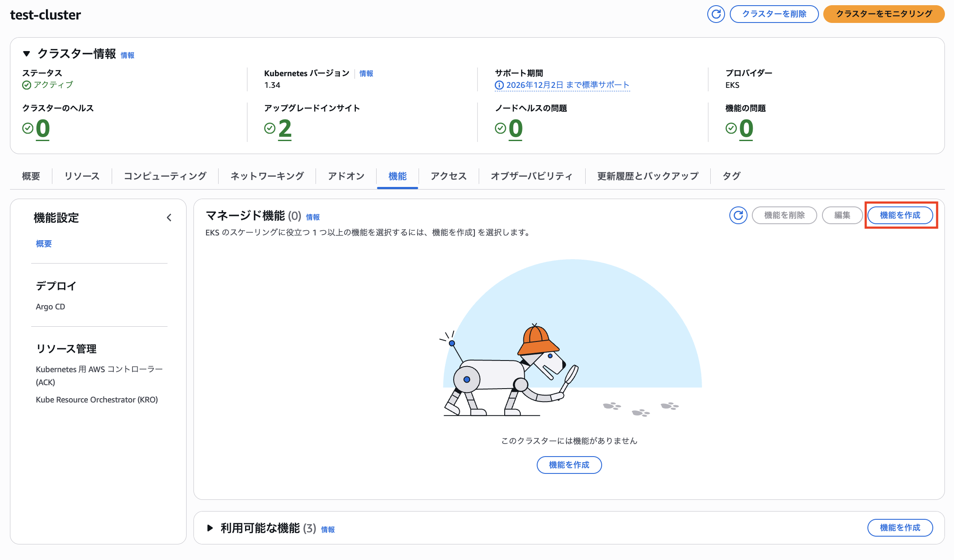
Task: Refresh the マネージド機能 list
Action: (738, 215)
